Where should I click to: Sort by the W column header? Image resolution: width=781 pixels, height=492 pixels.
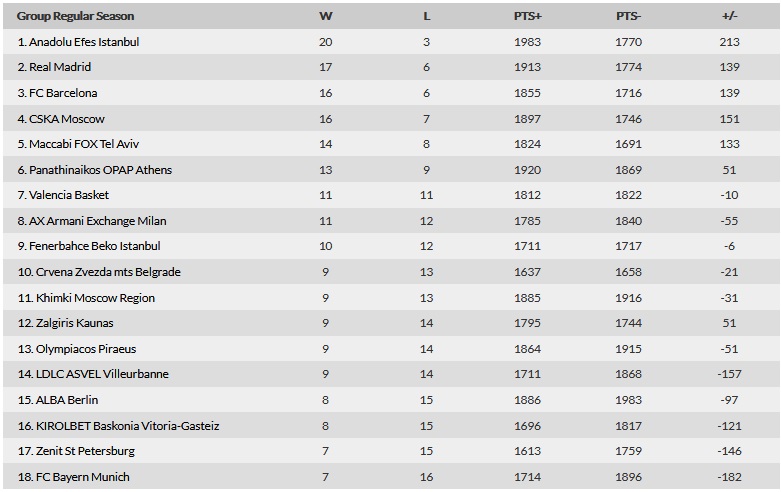coord(325,16)
